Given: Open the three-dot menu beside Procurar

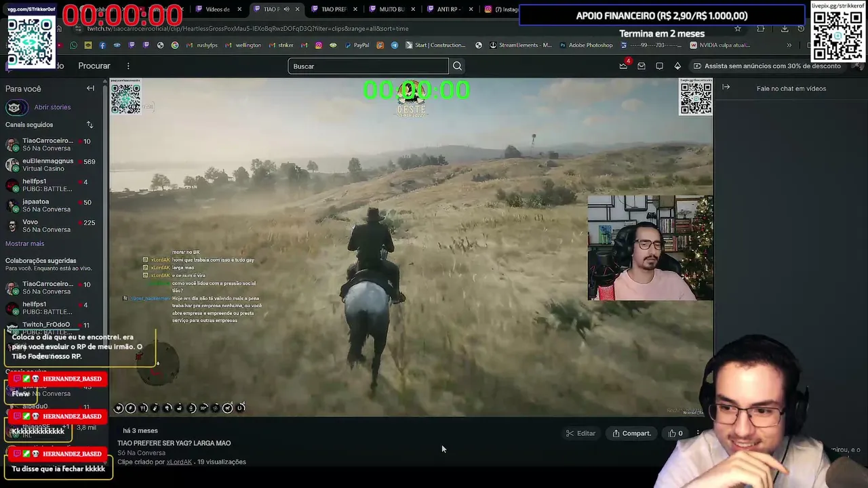Looking at the screenshot, I should pyautogui.click(x=128, y=66).
